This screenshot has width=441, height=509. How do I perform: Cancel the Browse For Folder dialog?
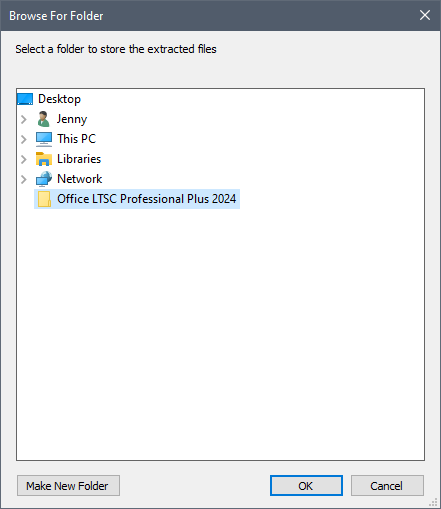[387, 486]
